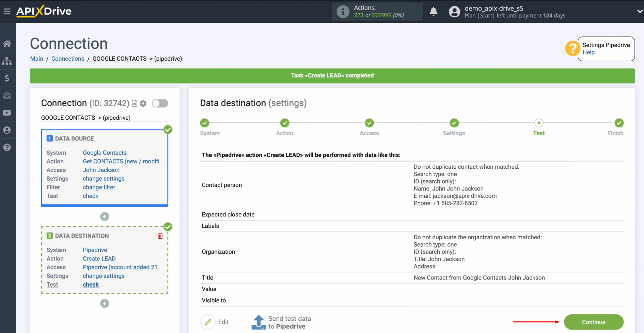Click Send test data to Pipedrive
This screenshot has height=333, width=644.
[282, 322]
